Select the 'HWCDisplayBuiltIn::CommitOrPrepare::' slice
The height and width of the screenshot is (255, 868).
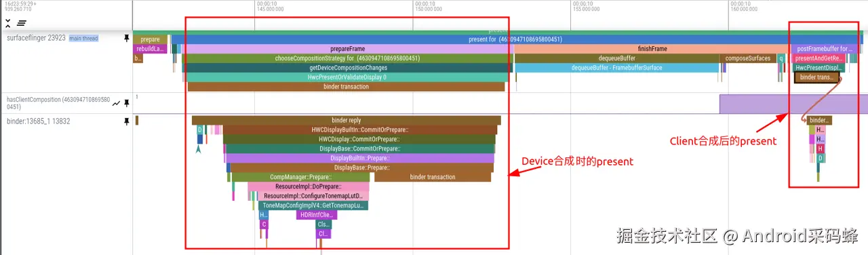tap(359, 130)
